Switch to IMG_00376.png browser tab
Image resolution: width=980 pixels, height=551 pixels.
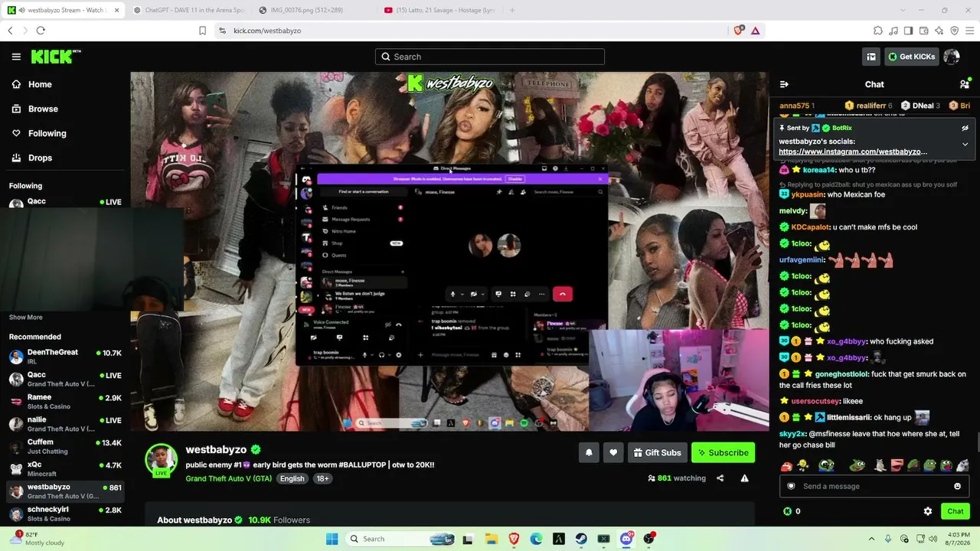307,10
